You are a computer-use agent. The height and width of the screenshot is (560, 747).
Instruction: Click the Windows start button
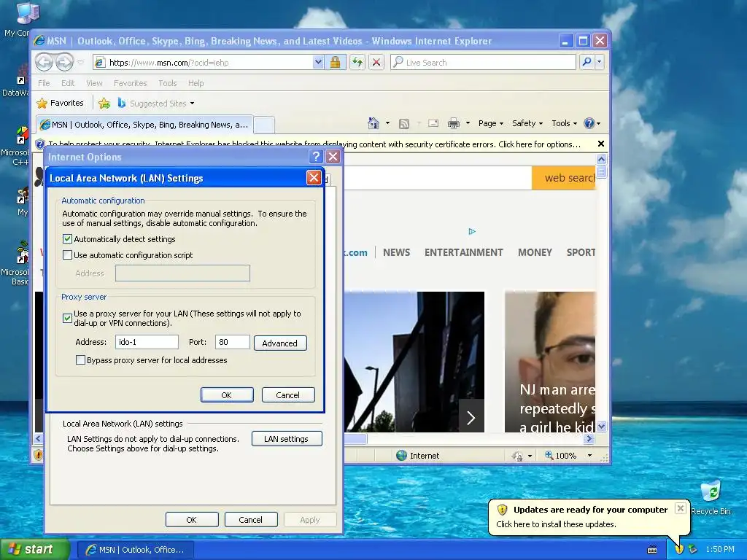click(x=35, y=549)
